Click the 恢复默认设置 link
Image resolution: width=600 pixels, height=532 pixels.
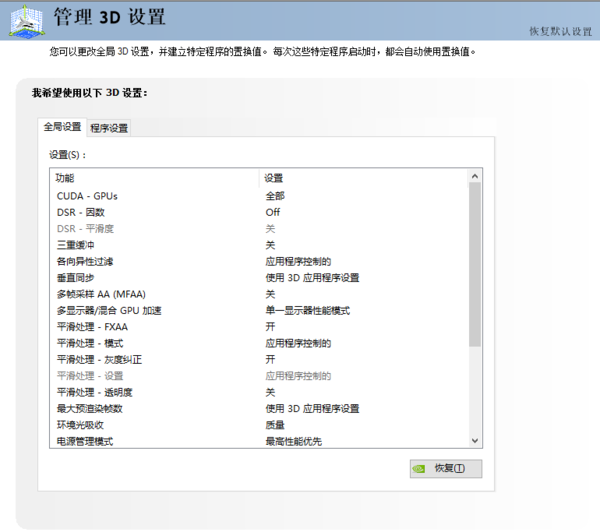tap(561, 31)
